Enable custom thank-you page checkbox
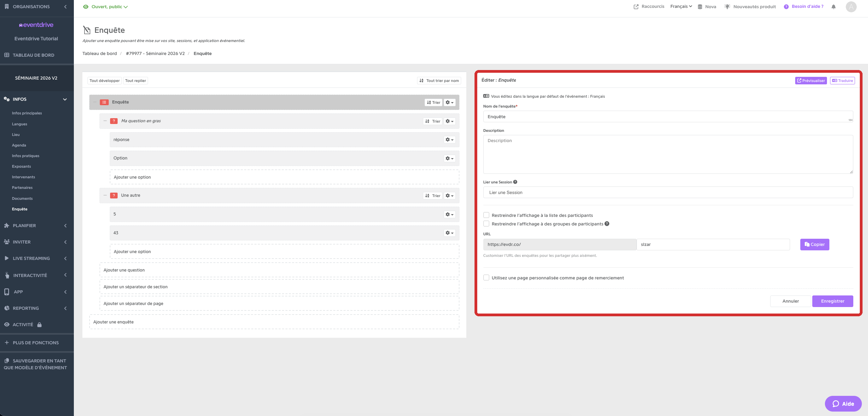Image resolution: width=868 pixels, height=416 pixels. point(486,278)
